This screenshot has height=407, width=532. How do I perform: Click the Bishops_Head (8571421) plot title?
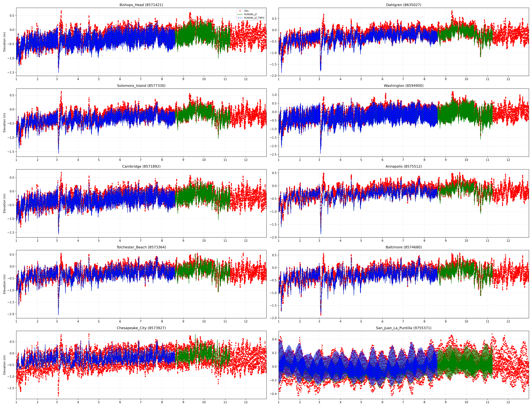[141, 5]
